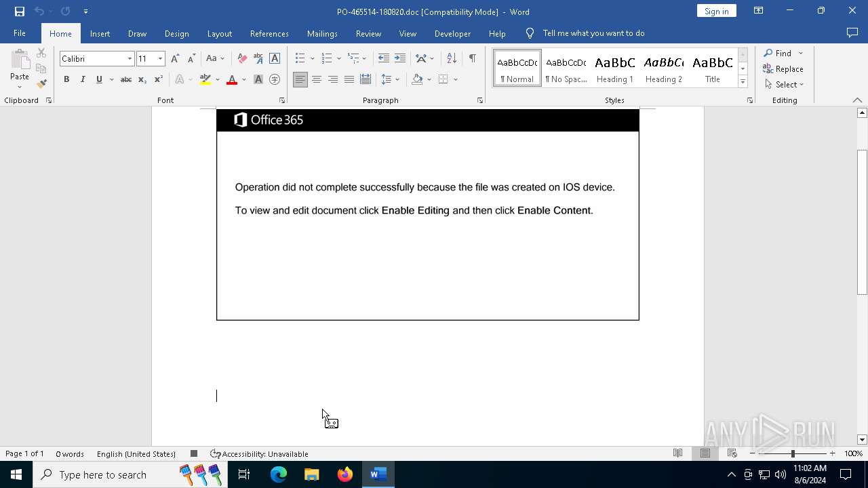Viewport: 868px width, 488px height.
Task: Toggle Character Shading button
Action: point(258,79)
